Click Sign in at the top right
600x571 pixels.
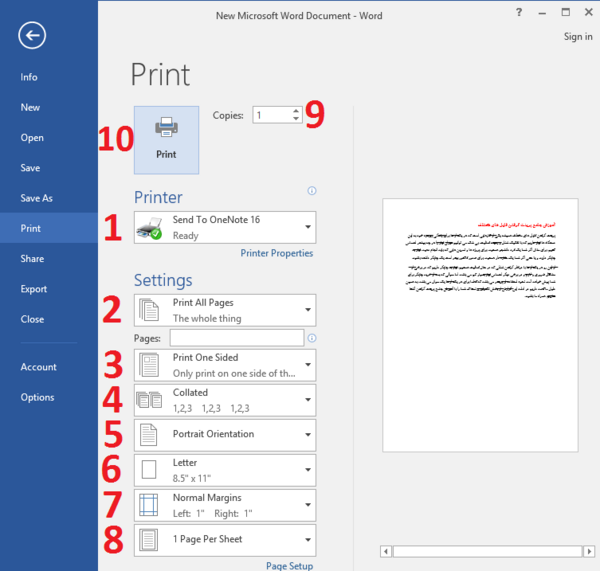578,37
